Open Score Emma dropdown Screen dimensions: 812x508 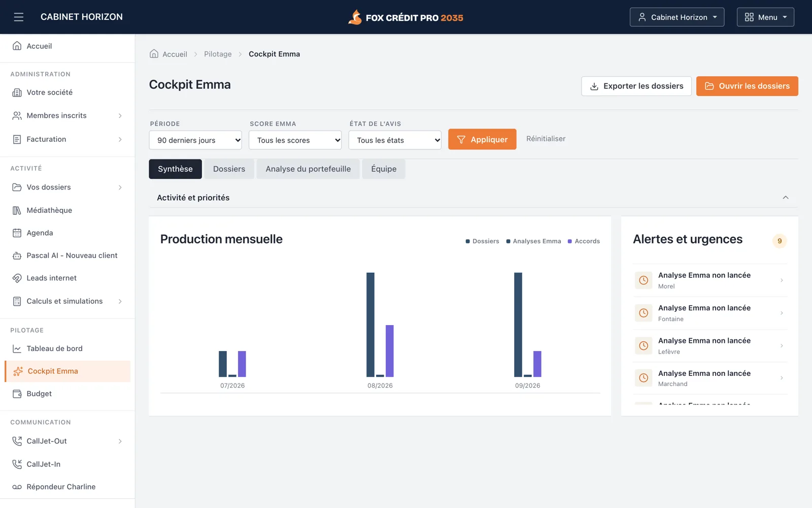[x=295, y=140]
